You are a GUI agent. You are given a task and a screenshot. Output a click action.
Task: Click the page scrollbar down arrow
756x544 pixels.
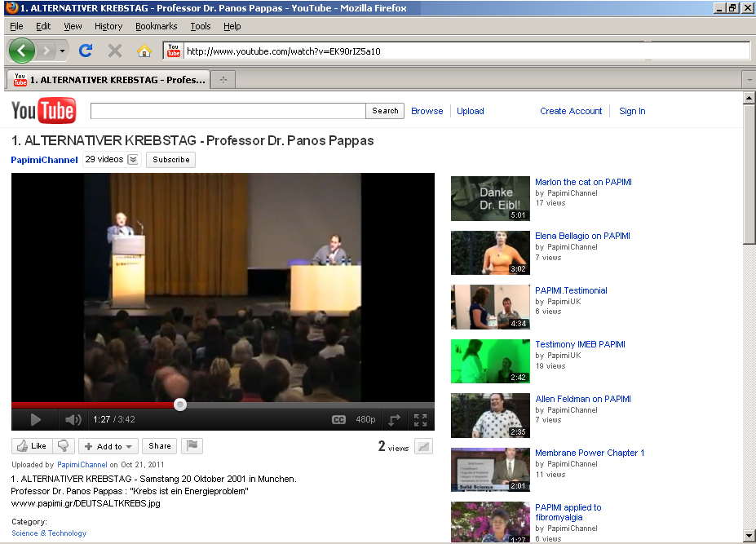coord(749,535)
